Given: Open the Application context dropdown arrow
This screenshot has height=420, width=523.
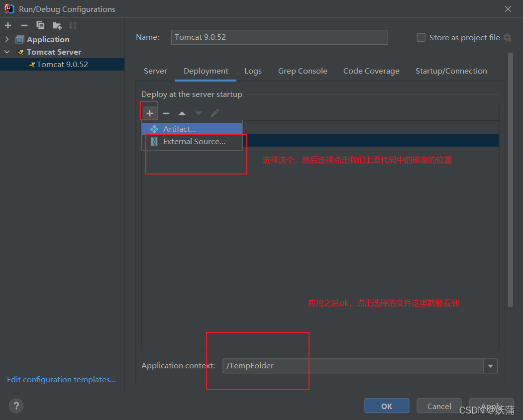Looking at the screenshot, I should pos(490,366).
